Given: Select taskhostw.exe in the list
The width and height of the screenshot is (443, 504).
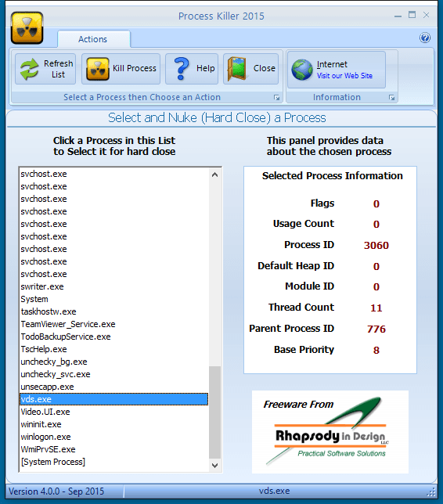Looking at the screenshot, I should (113, 311).
